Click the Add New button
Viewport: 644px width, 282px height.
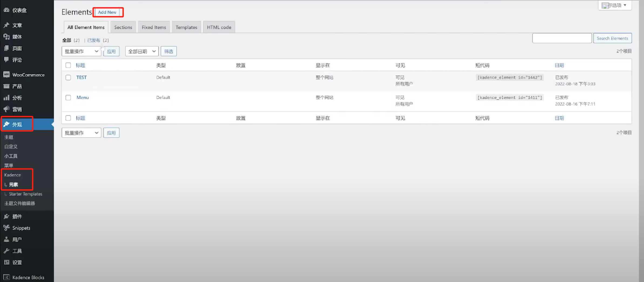[107, 12]
